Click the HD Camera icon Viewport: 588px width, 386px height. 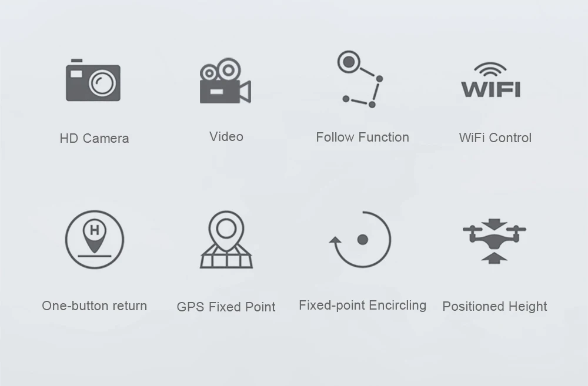93,80
